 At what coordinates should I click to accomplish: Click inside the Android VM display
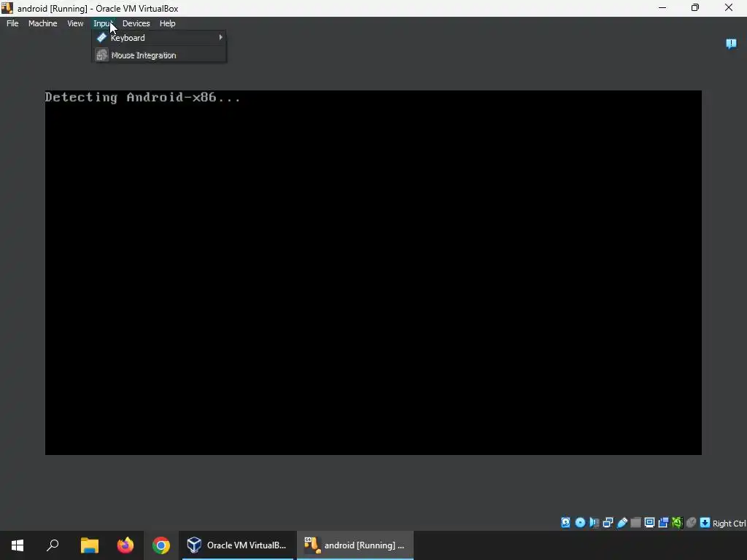coord(373,273)
